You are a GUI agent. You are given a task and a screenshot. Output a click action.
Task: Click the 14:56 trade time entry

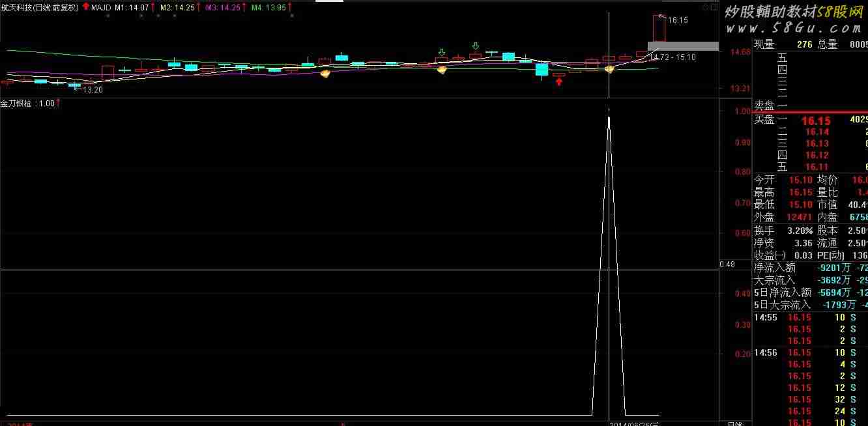point(765,353)
